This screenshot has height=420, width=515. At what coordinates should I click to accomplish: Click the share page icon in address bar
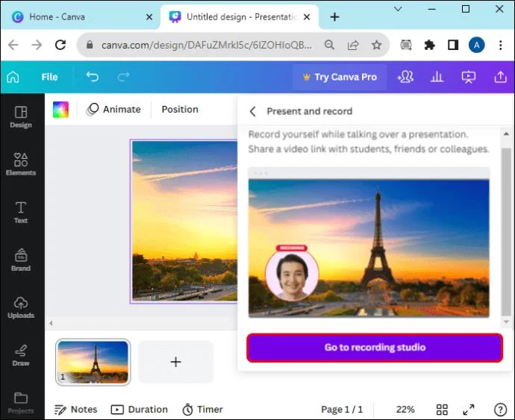353,45
